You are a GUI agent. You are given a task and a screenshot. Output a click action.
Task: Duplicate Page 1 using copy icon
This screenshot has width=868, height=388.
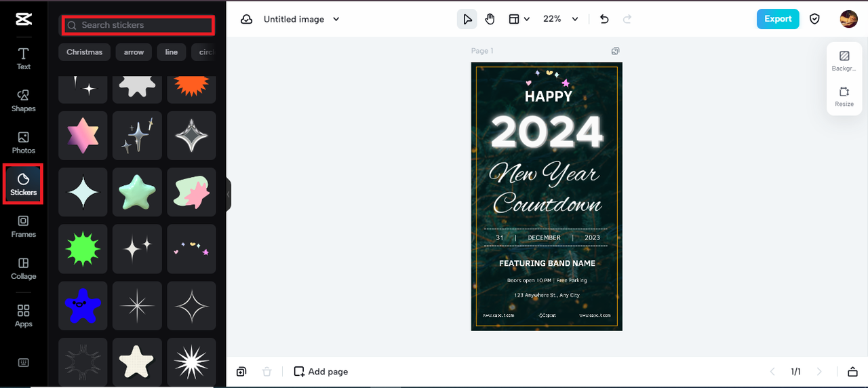point(615,51)
